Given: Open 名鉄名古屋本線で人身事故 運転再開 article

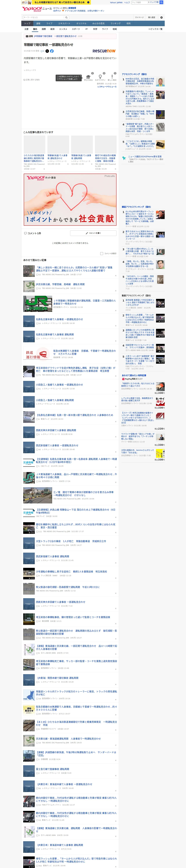Looking at the screenshot, I should pyautogui.click(x=55, y=335).
